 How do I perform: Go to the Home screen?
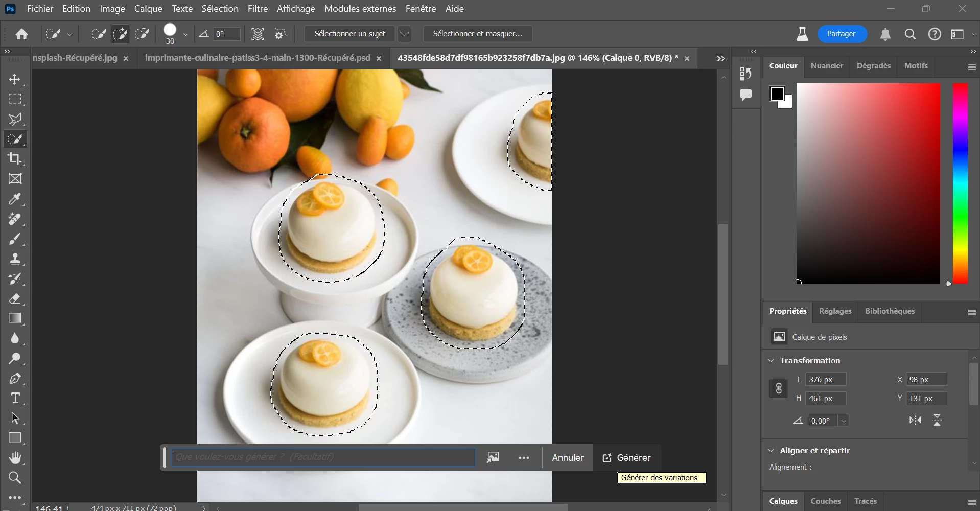click(21, 34)
